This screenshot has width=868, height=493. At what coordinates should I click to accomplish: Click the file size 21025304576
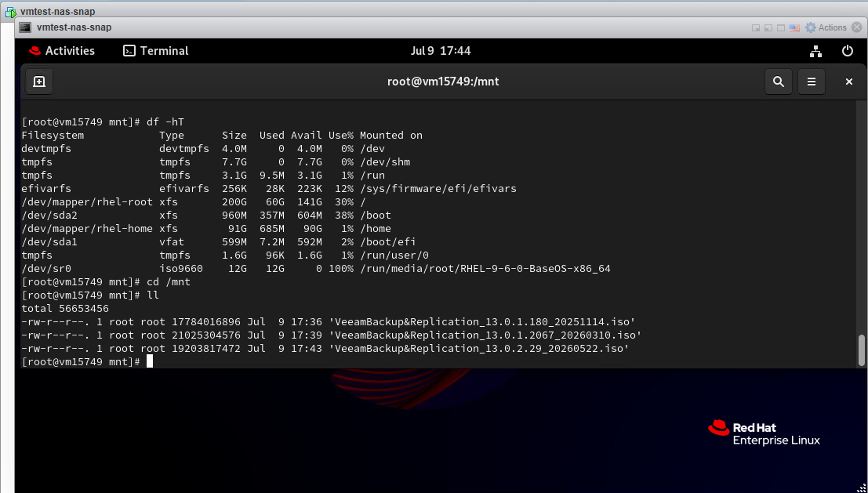click(206, 335)
